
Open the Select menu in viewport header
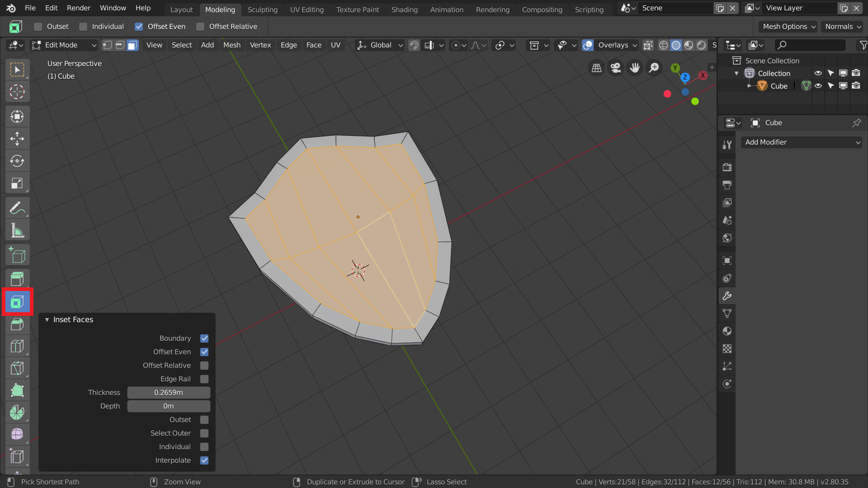click(182, 45)
